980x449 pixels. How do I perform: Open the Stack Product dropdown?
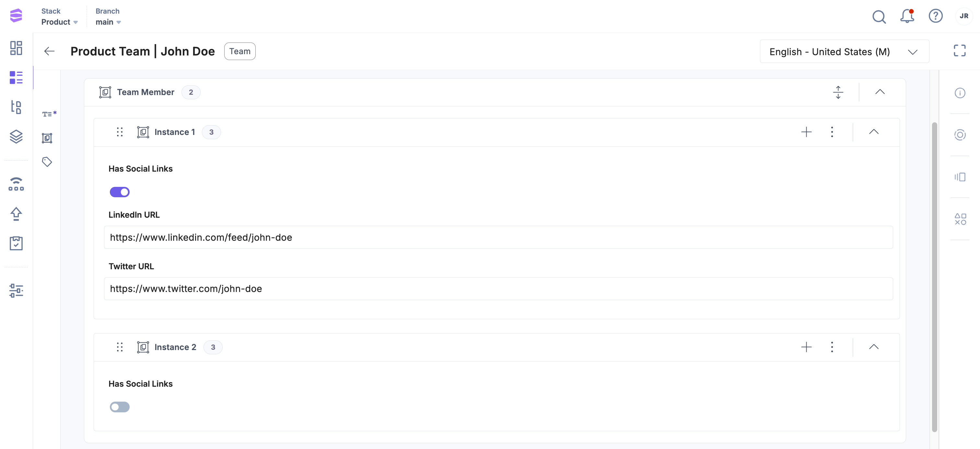click(59, 22)
